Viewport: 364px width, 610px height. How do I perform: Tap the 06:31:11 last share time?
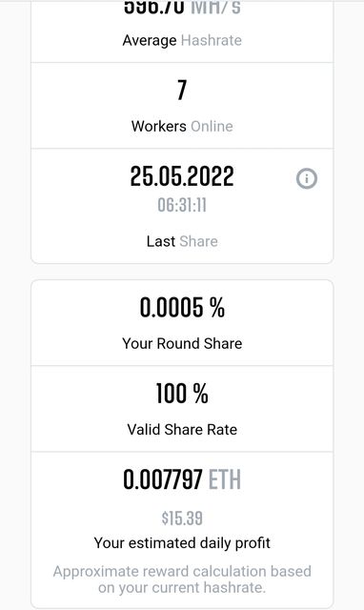point(182,205)
